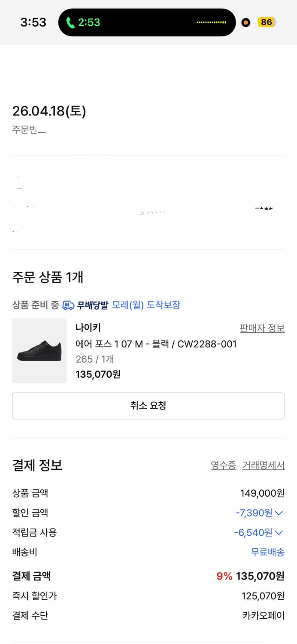The height and width of the screenshot is (644, 297).
Task: Tap the 에어 포스 1 product title
Action: pos(156,344)
